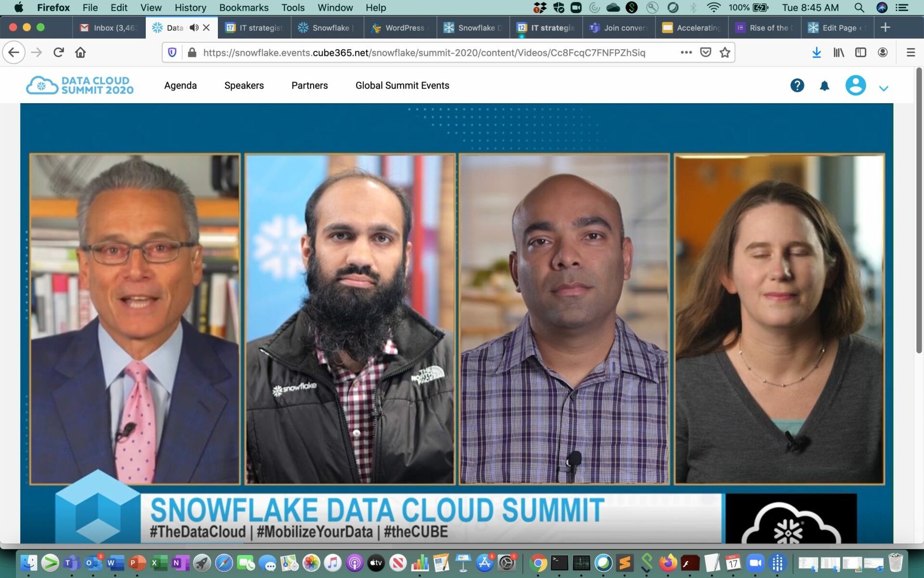Screen dimensions: 924x578
Task: Open the Firefox library icon
Action: click(x=838, y=53)
